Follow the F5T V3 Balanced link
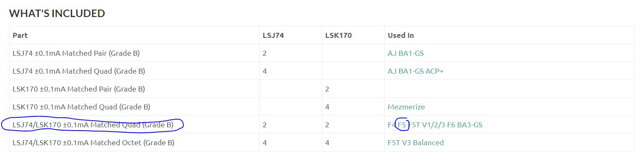 point(416,143)
